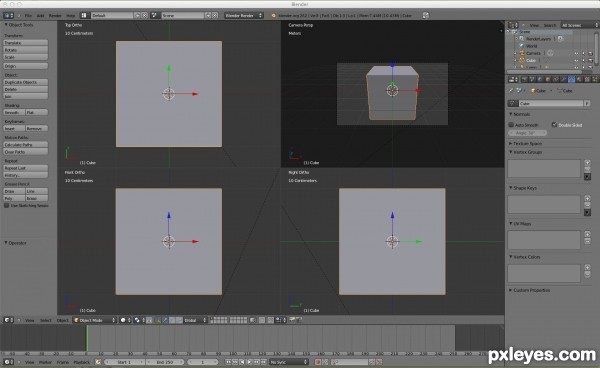
Task: Collapse the Object Tools panel
Action: click(x=6, y=25)
